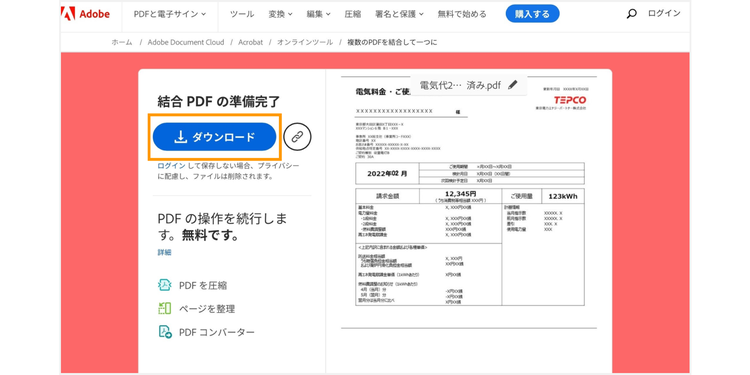The image size is (750, 375).
Task: Expand the PDFと電子サイン dropdown menu
Action: coord(170,14)
